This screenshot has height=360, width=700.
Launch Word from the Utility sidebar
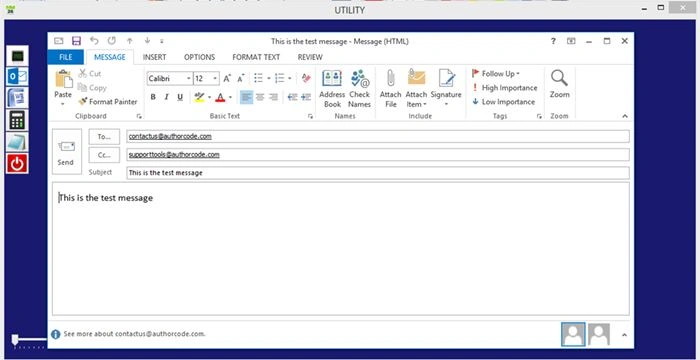pyautogui.click(x=17, y=98)
